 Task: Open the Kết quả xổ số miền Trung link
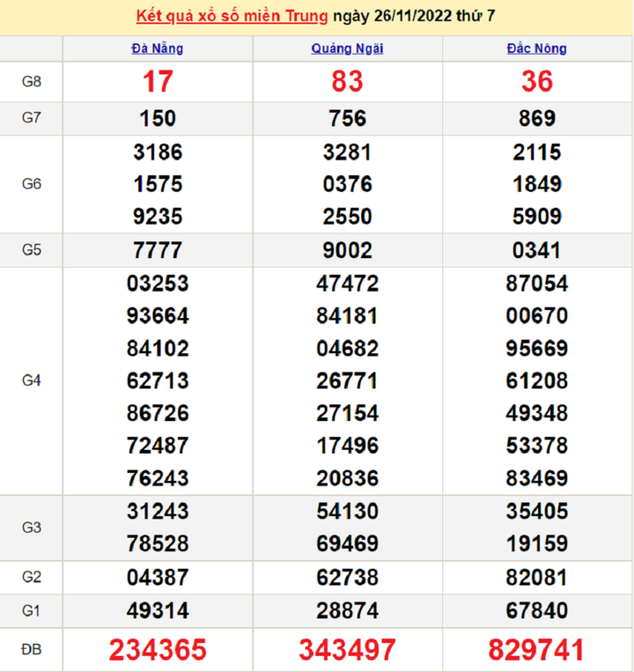pos(232,17)
